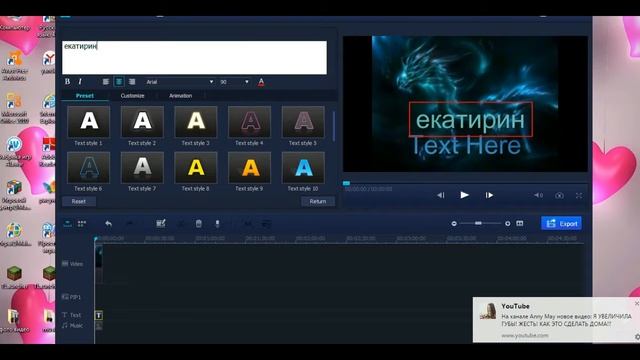Apply Text style 3 preset

[x=196, y=122]
